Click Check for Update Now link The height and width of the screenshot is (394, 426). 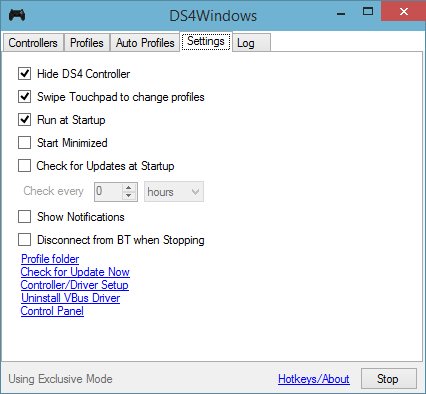[75, 272]
